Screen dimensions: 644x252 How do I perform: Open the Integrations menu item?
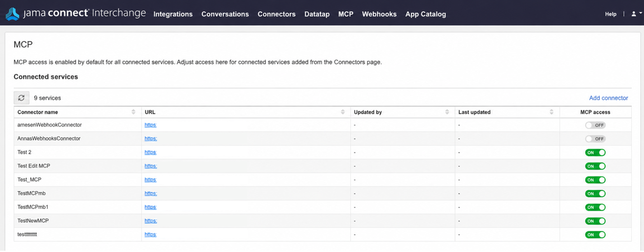click(x=173, y=14)
